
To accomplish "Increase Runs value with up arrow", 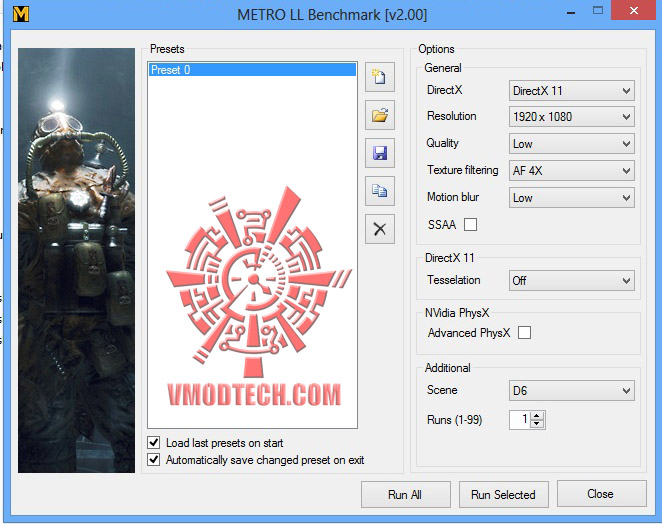I will click(x=537, y=415).
